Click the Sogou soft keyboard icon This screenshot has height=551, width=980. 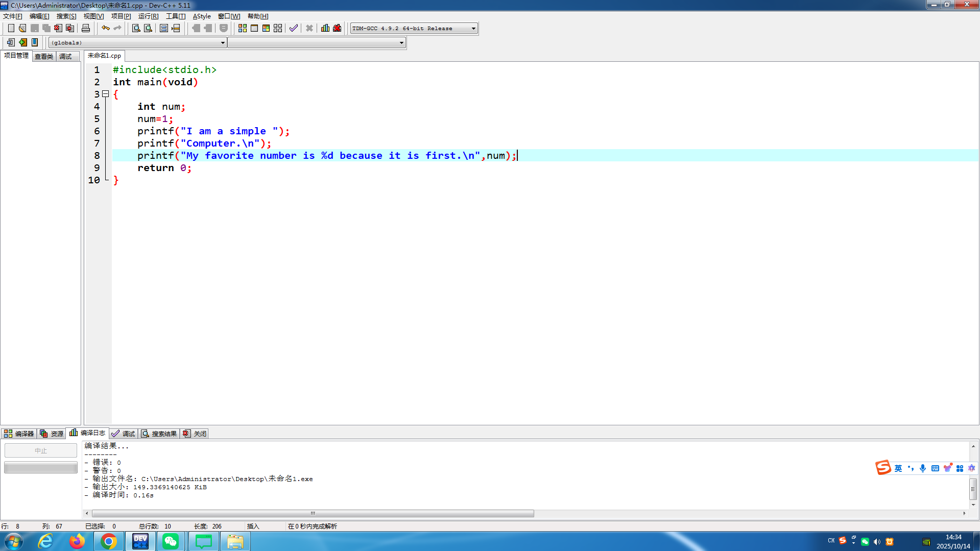(935, 468)
